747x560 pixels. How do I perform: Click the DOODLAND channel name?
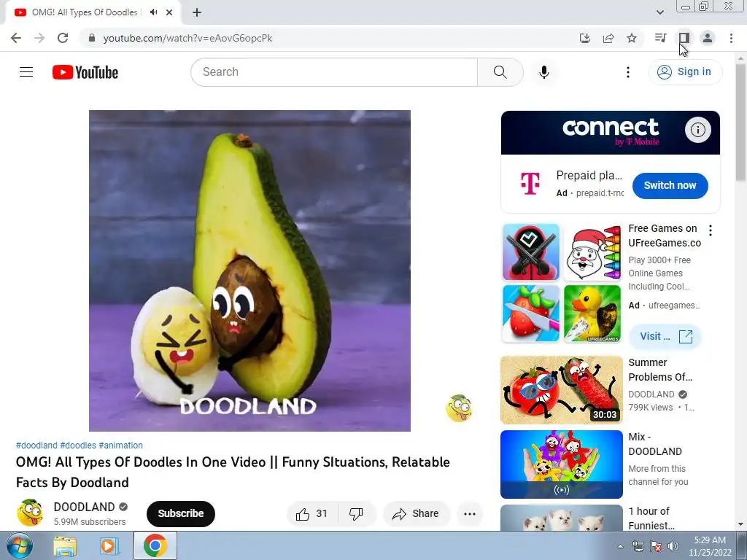point(85,507)
